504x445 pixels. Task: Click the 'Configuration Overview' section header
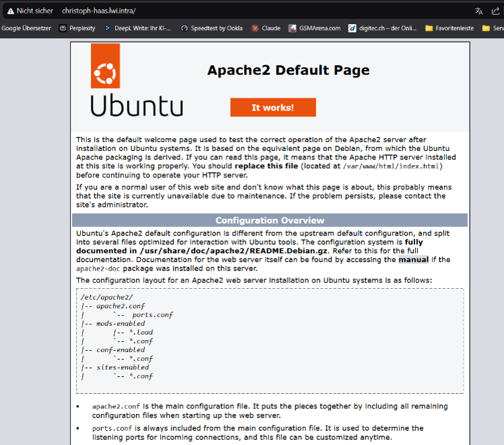(270, 221)
